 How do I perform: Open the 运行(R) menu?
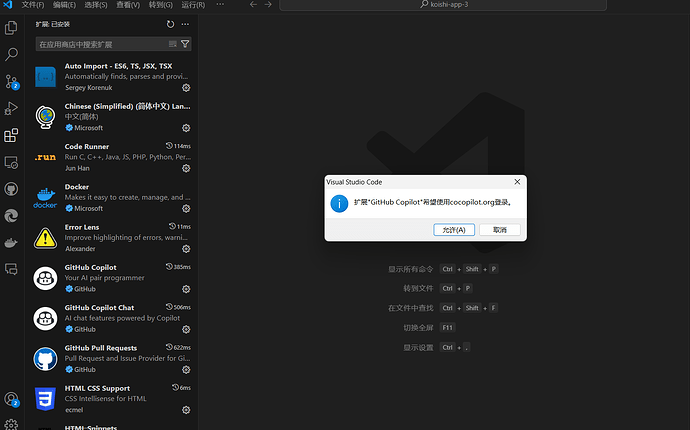tap(193, 5)
